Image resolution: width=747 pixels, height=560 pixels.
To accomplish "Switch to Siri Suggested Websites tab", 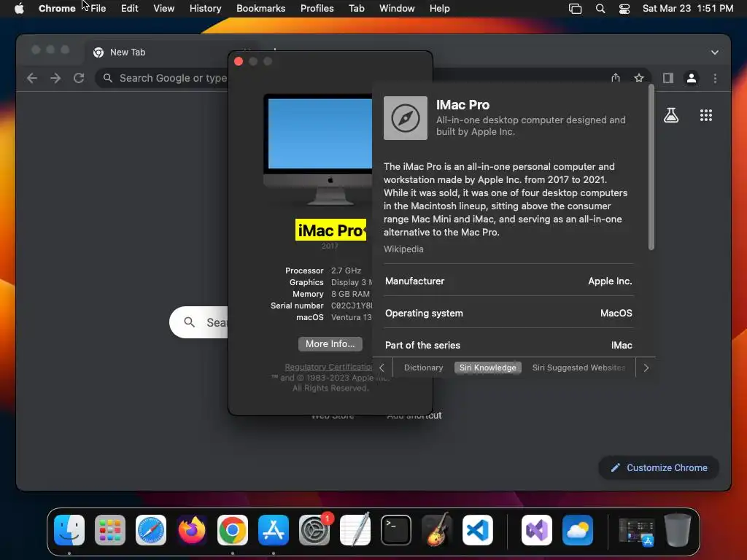I will tap(578, 367).
